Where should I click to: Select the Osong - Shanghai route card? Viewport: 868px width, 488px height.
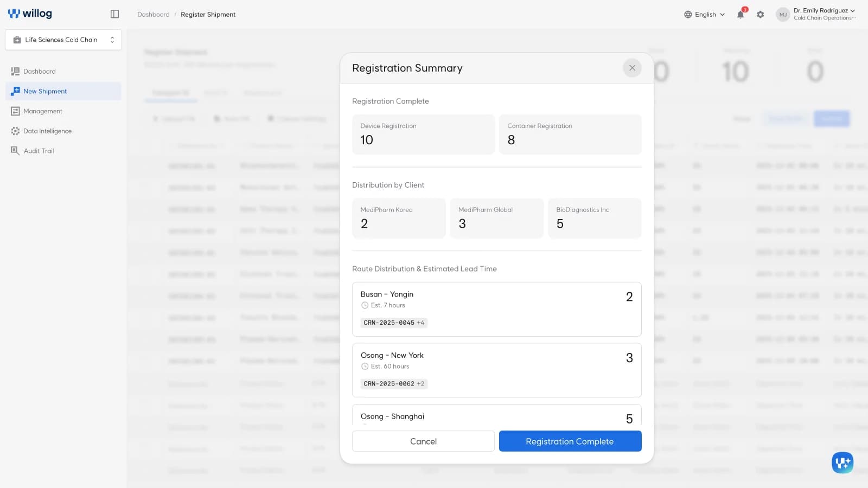pyautogui.click(x=497, y=415)
